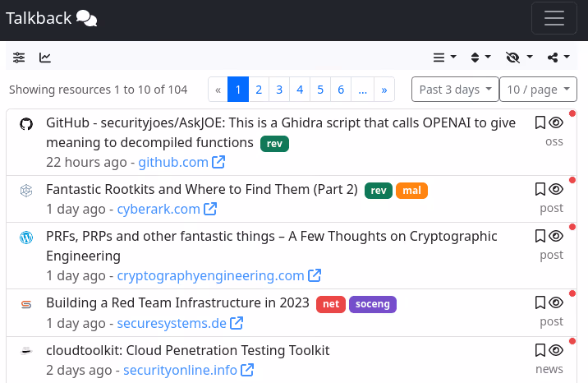This screenshot has height=383, width=588.
Task: Open securesystems.de external link icon
Action: click(x=237, y=323)
